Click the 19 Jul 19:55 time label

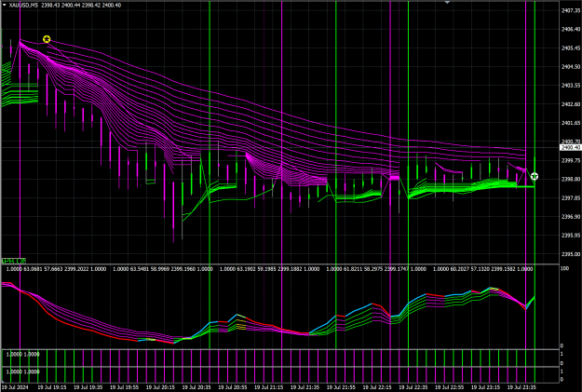[125, 387]
